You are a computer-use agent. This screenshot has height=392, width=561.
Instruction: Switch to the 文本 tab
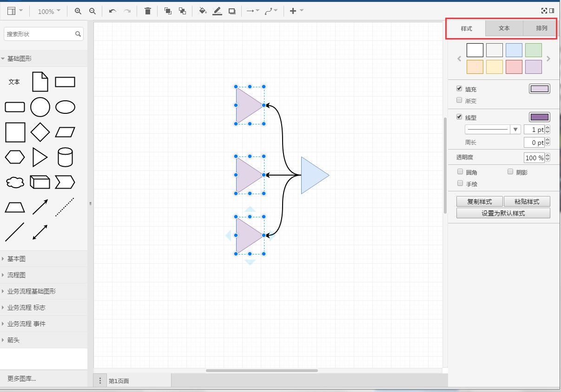pyautogui.click(x=504, y=28)
